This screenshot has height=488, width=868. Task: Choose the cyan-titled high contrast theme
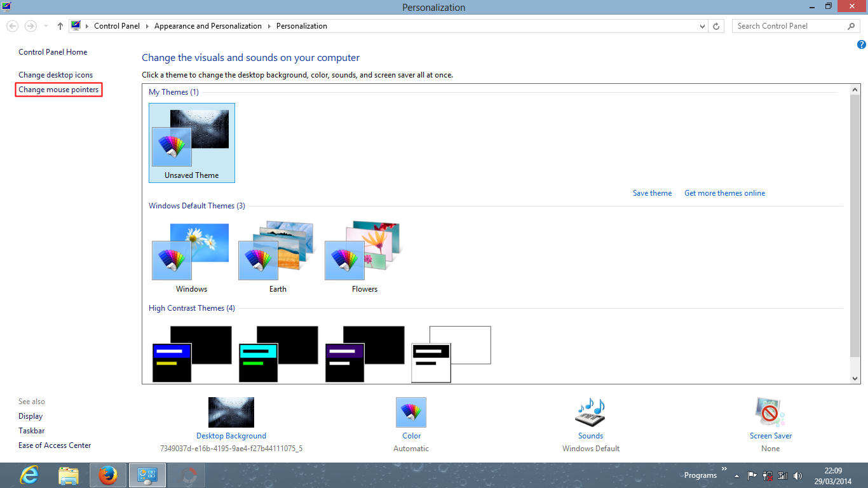tap(278, 354)
